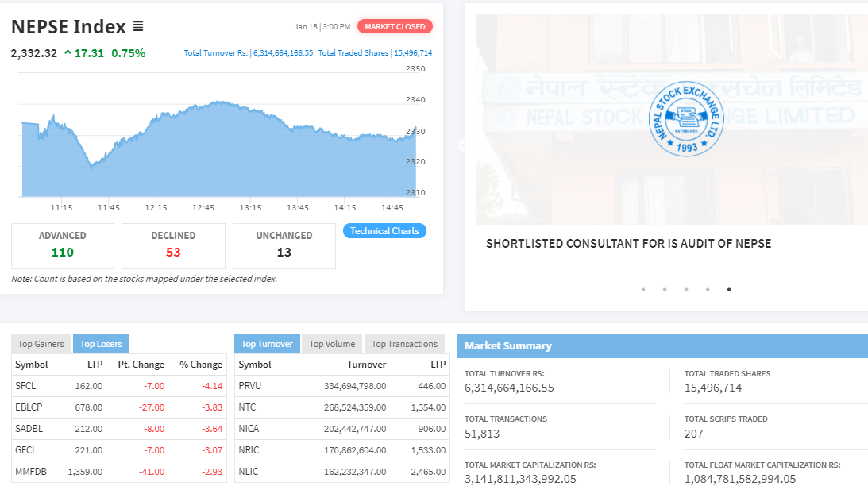Open SADBL in the Top Losers table
868x490 pixels.
(29, 429)
